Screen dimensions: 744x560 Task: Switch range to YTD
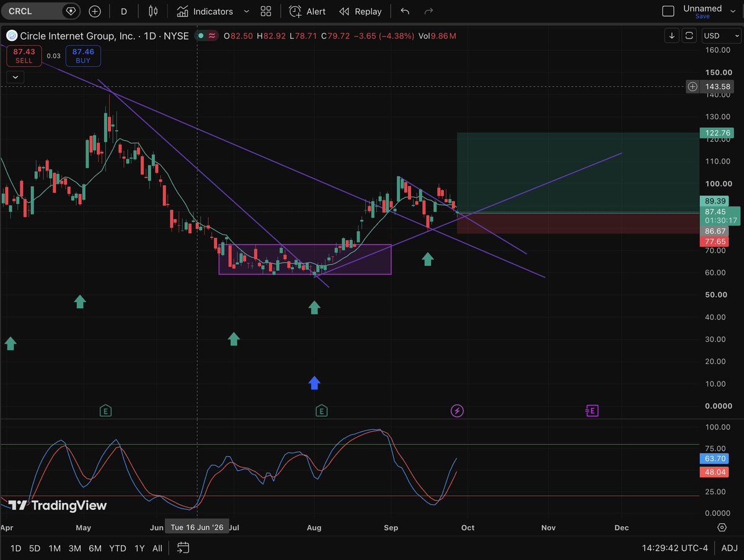pyautogui.click(x=117, y=548)
